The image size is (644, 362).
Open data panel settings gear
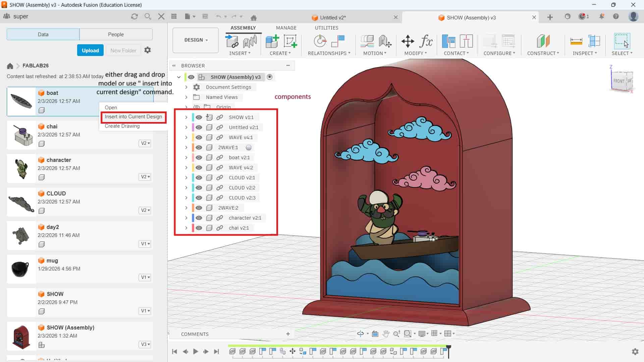click(x=148, y=50)
